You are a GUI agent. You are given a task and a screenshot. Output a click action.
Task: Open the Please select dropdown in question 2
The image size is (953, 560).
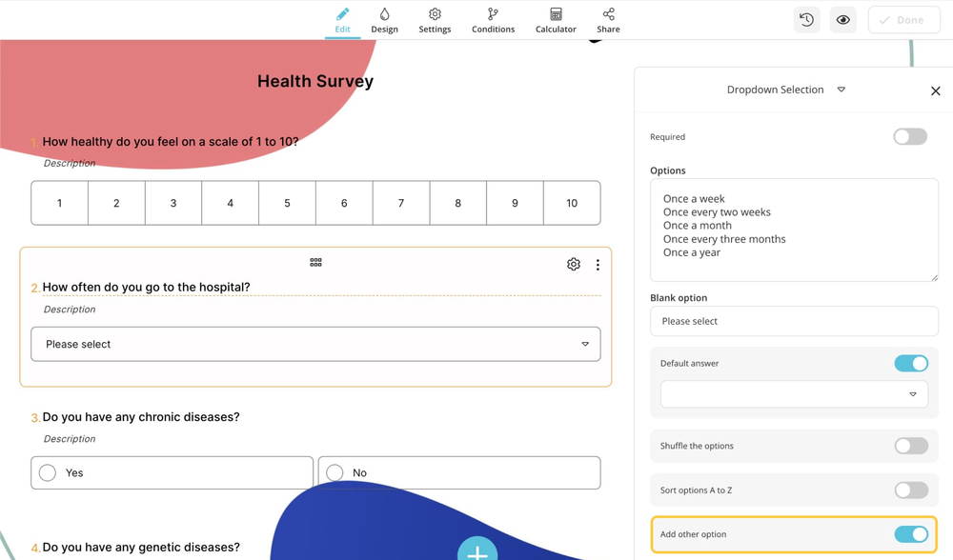315,345
